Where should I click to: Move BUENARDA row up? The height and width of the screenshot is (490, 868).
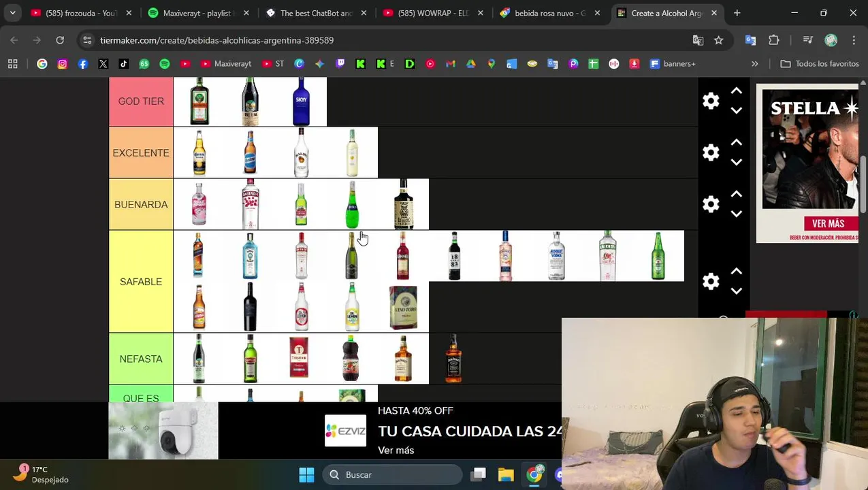[736, 195]
